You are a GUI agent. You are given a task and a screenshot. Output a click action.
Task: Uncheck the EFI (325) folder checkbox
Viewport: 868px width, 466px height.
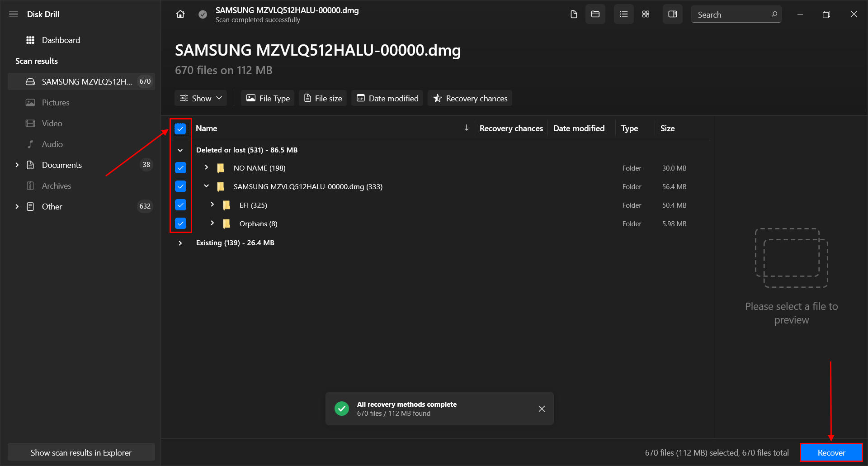point(180,205)
